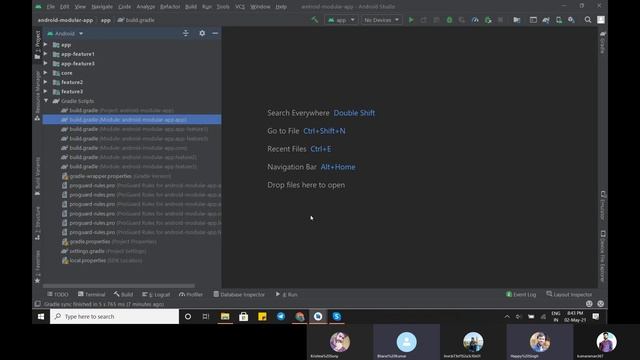Toggle the 2: Structure tool window
Viewport: 640px width, 360px height.
click(x=38, y=223)
